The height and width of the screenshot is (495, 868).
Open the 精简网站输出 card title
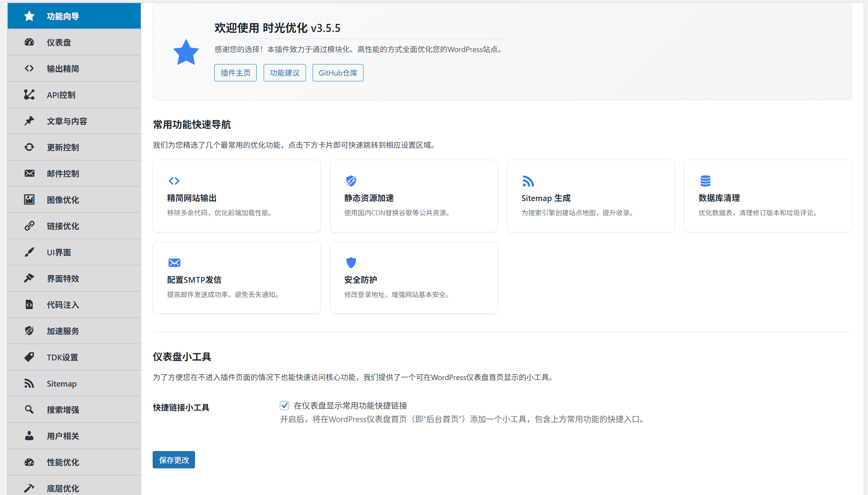tap(192, 198)
